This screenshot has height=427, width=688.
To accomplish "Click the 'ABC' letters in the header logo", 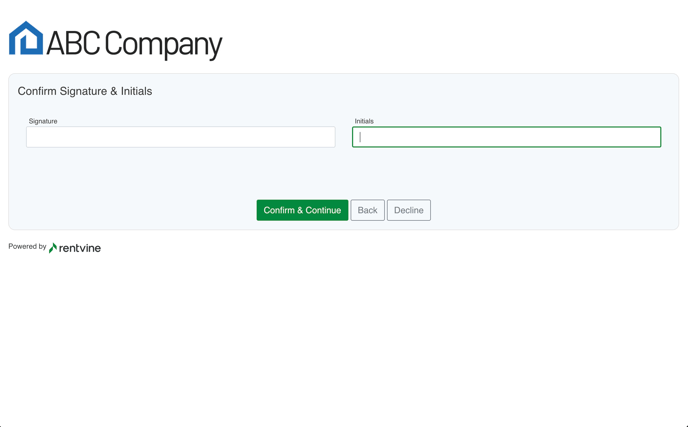I will [x=72, y=44].
